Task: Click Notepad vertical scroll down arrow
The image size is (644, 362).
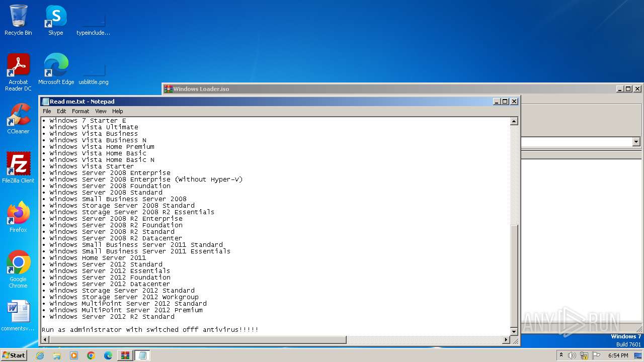Action: (x=514, y=332)
